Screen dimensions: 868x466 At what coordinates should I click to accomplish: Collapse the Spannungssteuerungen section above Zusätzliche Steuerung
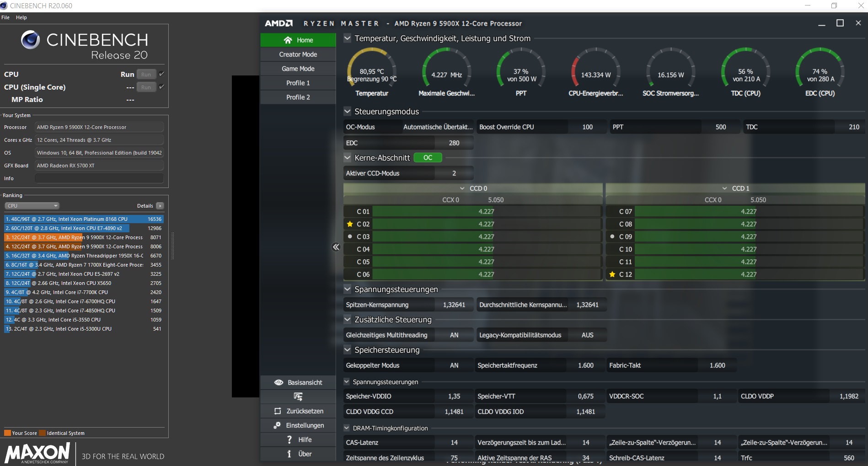347,289
